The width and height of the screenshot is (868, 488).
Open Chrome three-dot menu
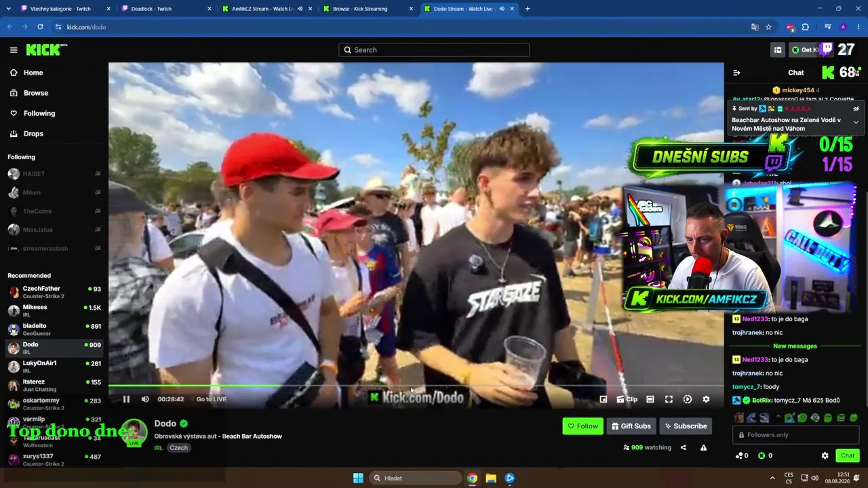(x=859, y=27)
